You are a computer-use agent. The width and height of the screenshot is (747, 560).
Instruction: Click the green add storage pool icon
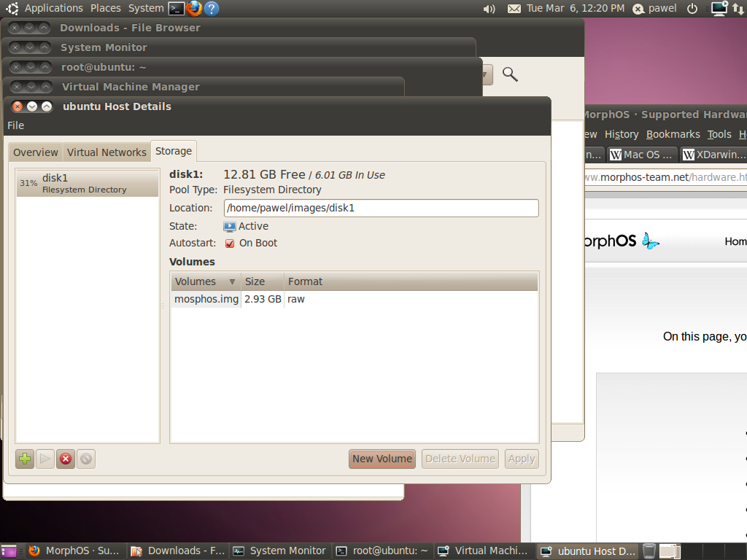click(x=25, y=459)
